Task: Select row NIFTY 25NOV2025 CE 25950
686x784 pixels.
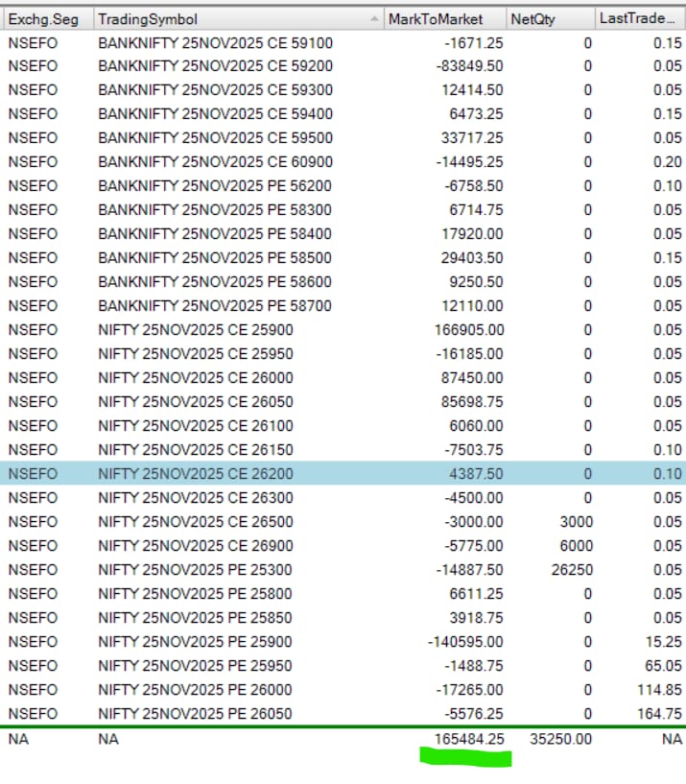Action: 343,354
